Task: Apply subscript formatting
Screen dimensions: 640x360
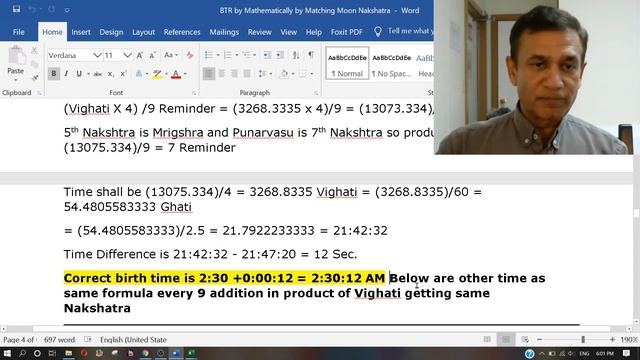Action: [x=111, y=74]
